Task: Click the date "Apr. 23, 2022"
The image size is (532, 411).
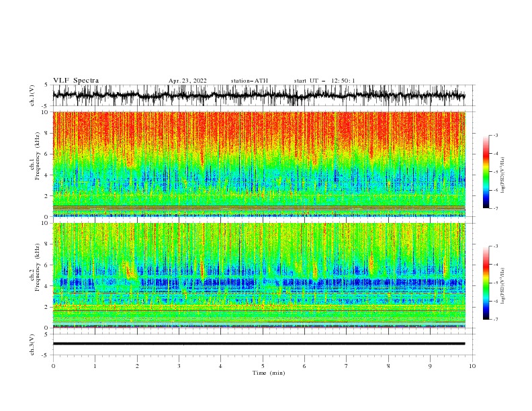Action: 187,81
